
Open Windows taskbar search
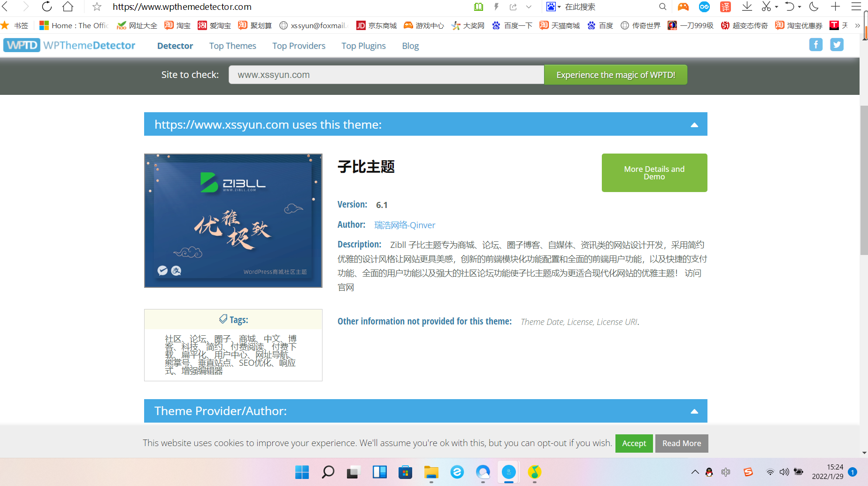328,472
